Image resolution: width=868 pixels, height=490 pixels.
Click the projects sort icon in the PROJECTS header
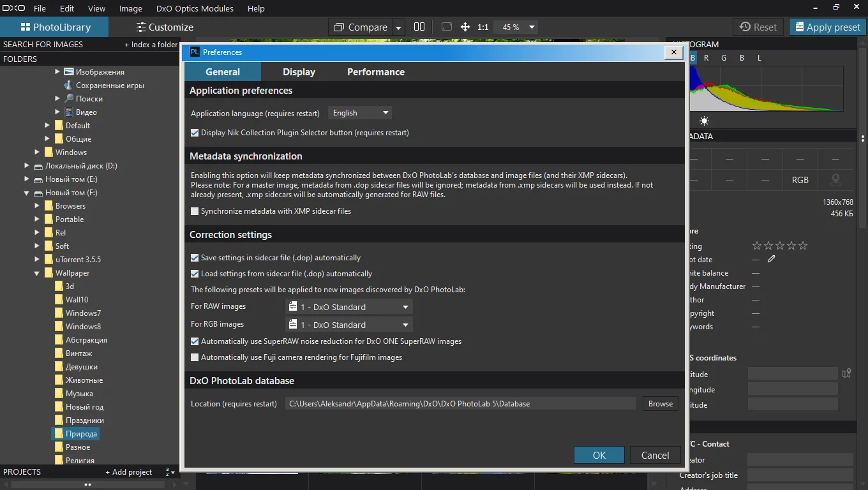point(170,472)
